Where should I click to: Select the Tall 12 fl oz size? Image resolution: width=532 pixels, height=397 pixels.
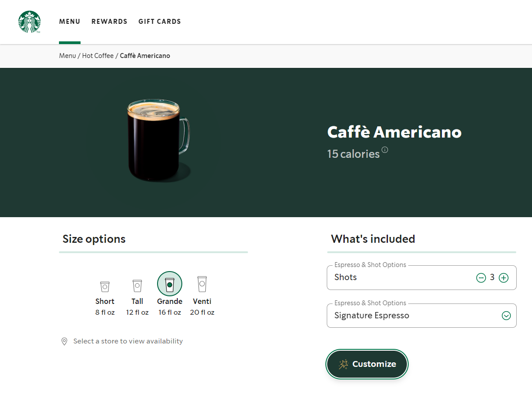[137, 298]
